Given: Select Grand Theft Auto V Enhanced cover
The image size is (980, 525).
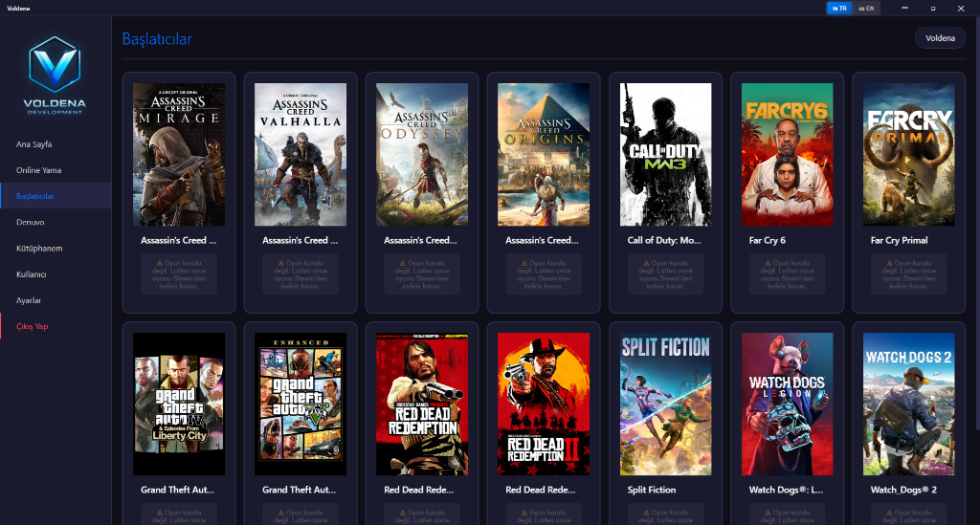Looking at the screenshot, I should (301, 404).
